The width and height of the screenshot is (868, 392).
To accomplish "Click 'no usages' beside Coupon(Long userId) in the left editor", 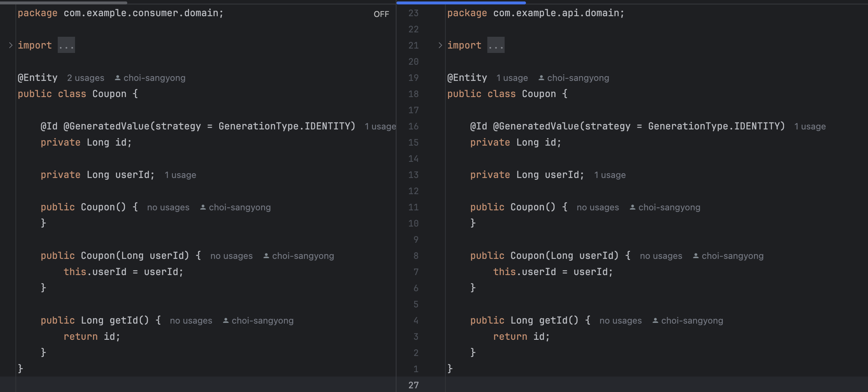I will click(x=231, y=256).
